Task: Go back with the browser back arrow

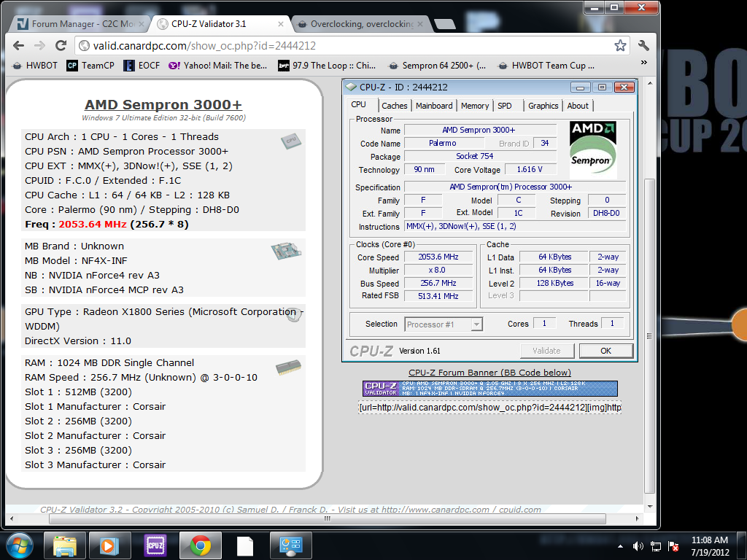Action: (18, 46)
